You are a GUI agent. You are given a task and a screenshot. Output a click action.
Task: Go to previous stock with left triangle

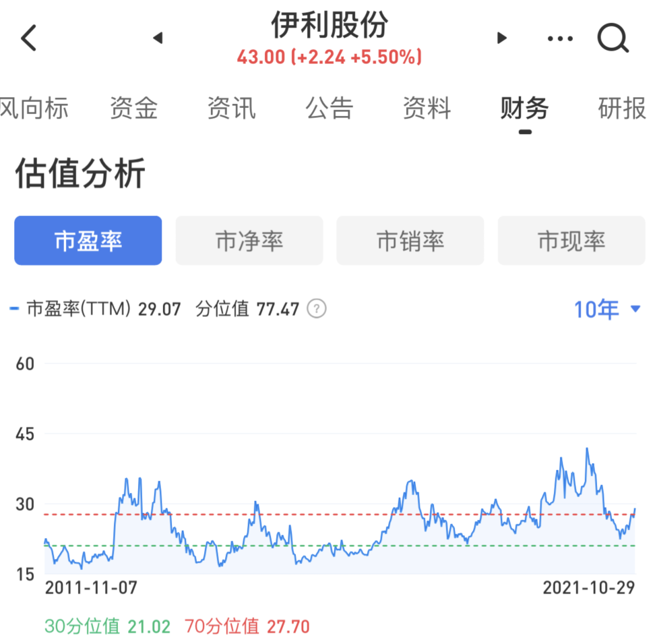coord(158,38)
